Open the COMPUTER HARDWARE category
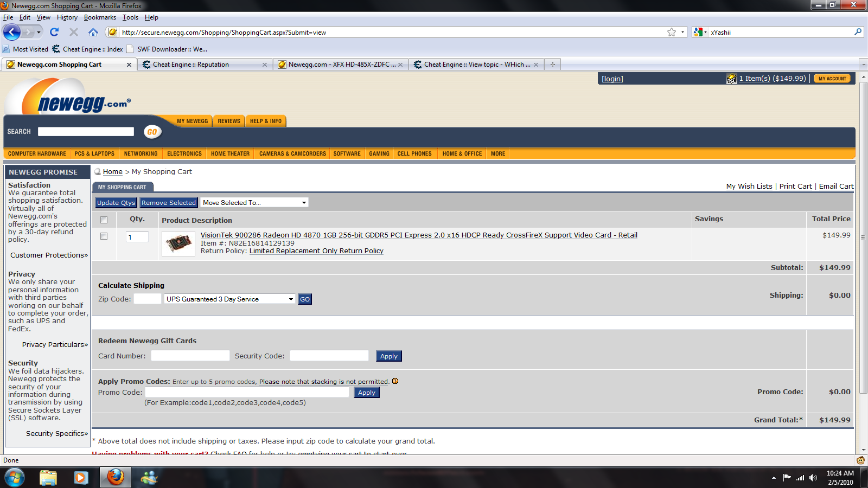Screen dimensions: 868x488 (x=37, y=153)
